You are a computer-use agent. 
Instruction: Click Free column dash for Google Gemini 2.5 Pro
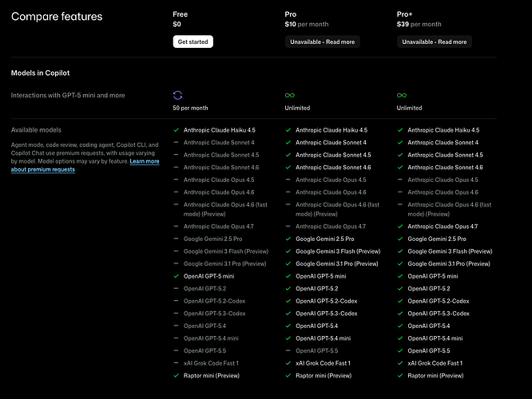click(x=176, y=239)
